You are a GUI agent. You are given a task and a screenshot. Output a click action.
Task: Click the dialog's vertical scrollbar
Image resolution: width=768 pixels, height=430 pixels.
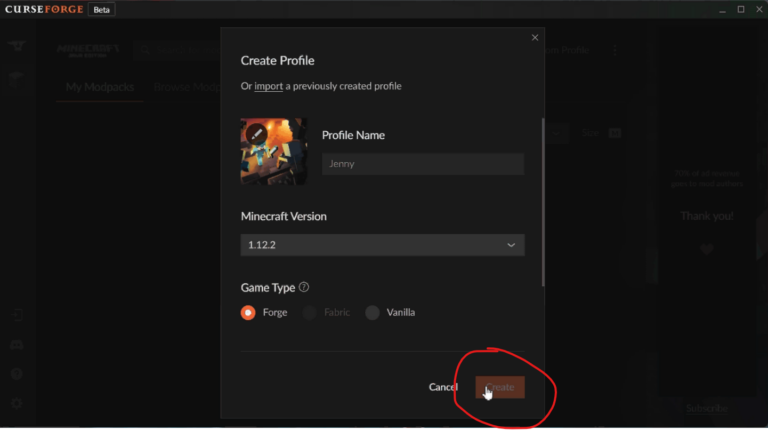tap(543, 202)
